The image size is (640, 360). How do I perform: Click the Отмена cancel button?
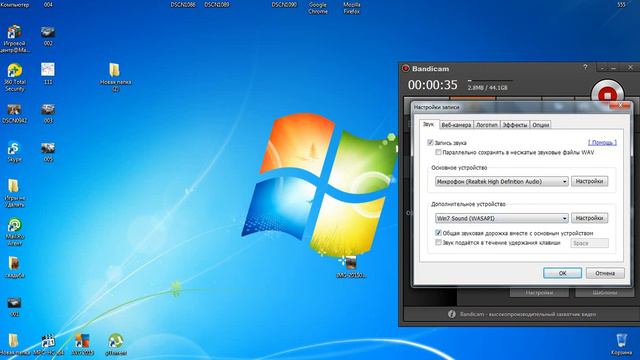[x=605, y=273]
